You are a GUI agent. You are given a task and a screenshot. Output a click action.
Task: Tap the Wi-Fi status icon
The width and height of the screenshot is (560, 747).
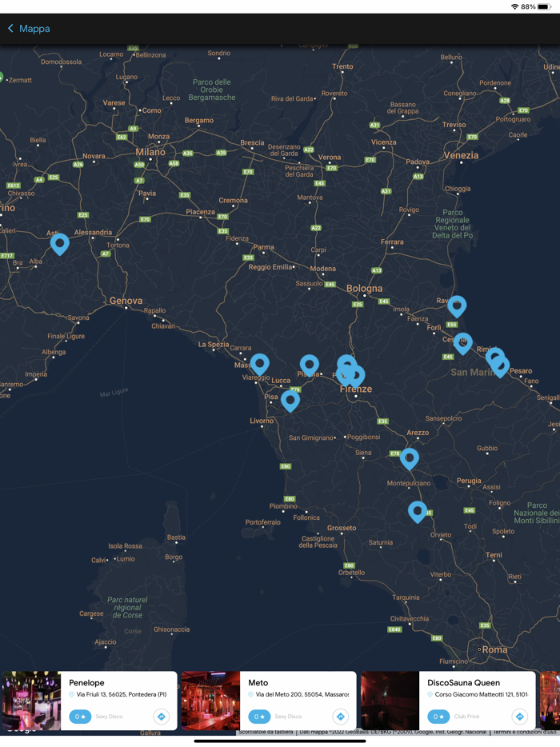coord(514,6)
